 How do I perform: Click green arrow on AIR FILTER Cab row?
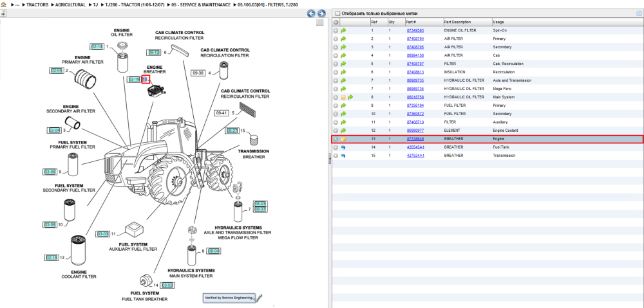click(343, 55)
